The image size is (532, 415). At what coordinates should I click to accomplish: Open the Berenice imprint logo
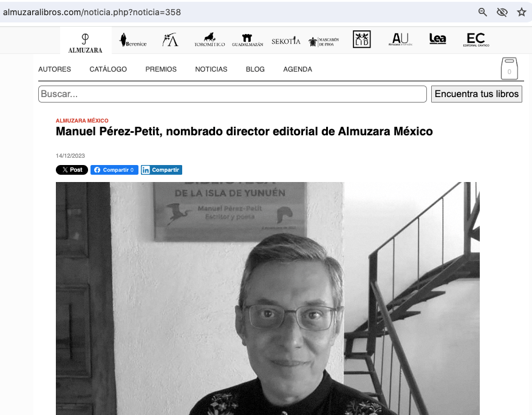(133, 41)
